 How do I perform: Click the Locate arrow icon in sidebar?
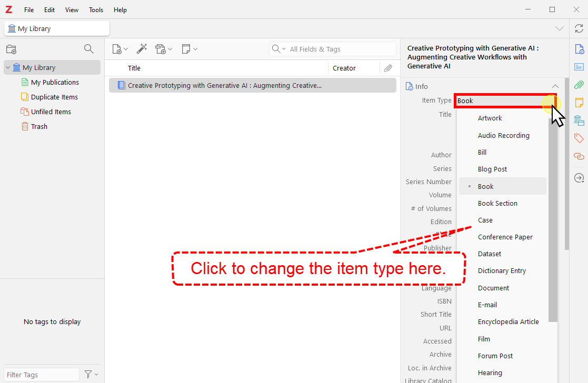click(579, 178)
